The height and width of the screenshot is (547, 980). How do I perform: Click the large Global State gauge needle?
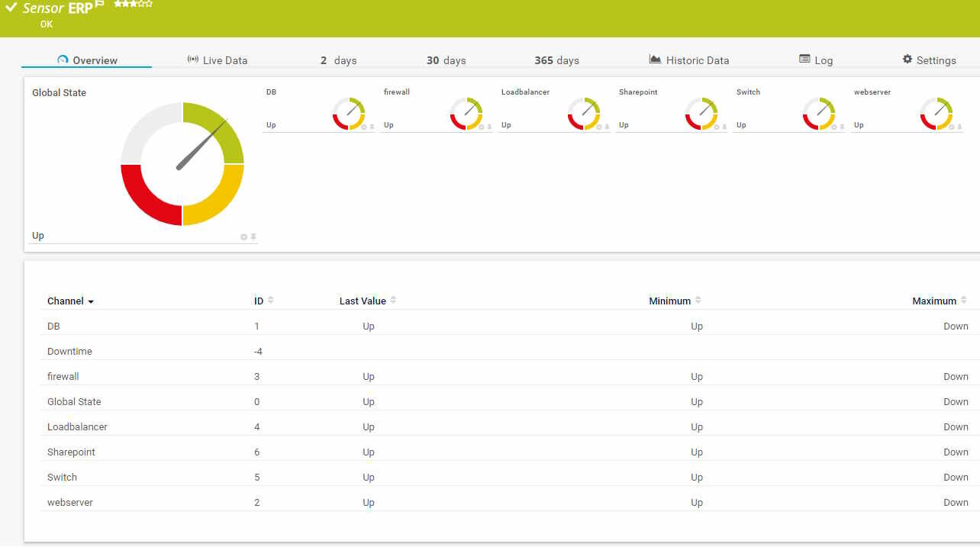coord(202,145)
